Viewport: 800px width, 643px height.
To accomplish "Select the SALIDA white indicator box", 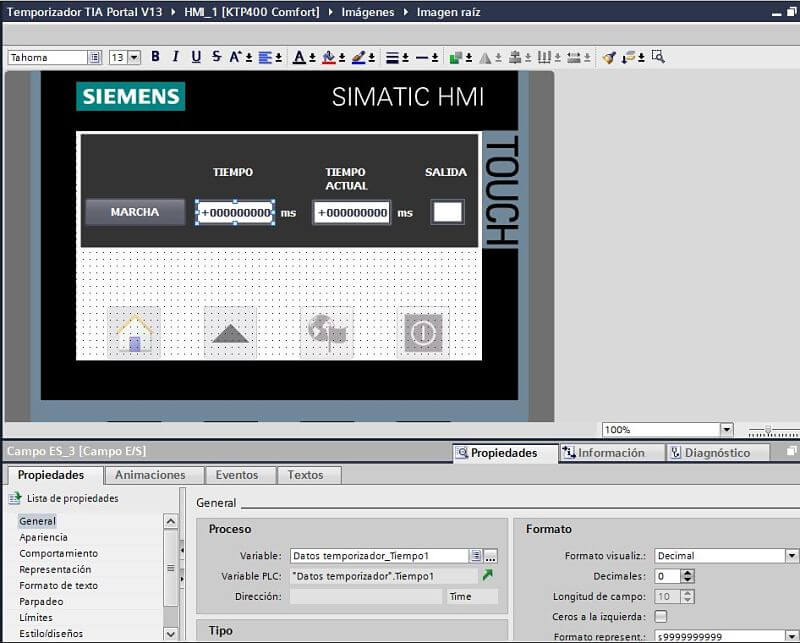I will (x=447, y=212).
